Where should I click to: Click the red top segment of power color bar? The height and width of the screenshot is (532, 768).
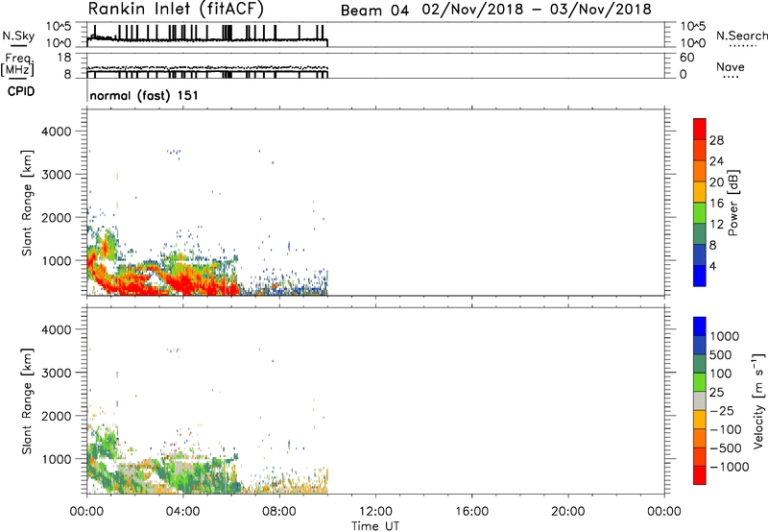pyautogui.click(x=700, y=130)
